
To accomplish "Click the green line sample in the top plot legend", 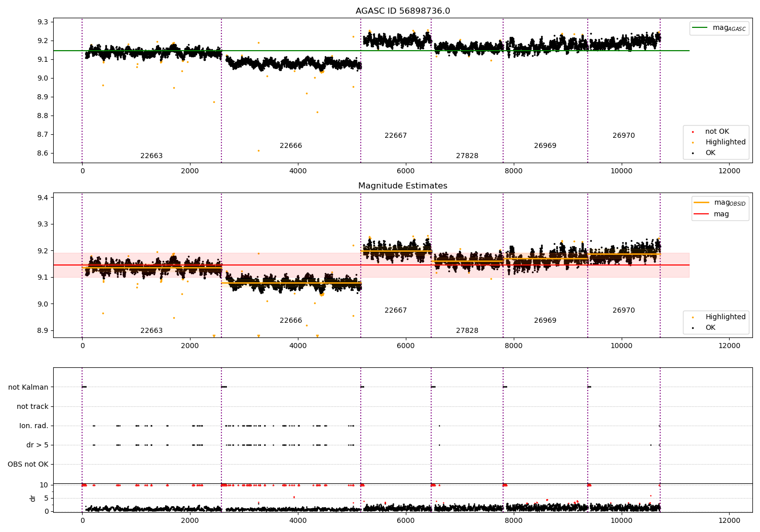I will coord(700,28).
